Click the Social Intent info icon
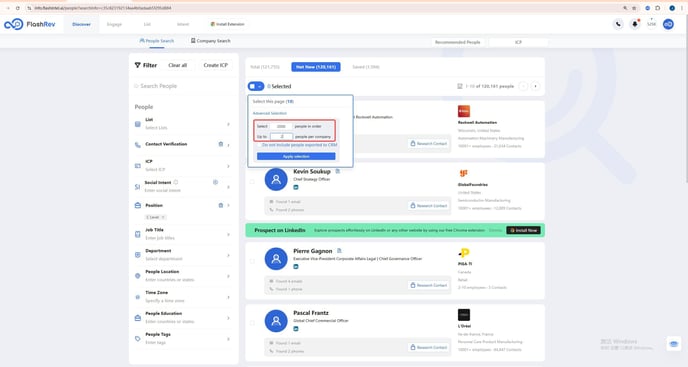 point(176,182)
